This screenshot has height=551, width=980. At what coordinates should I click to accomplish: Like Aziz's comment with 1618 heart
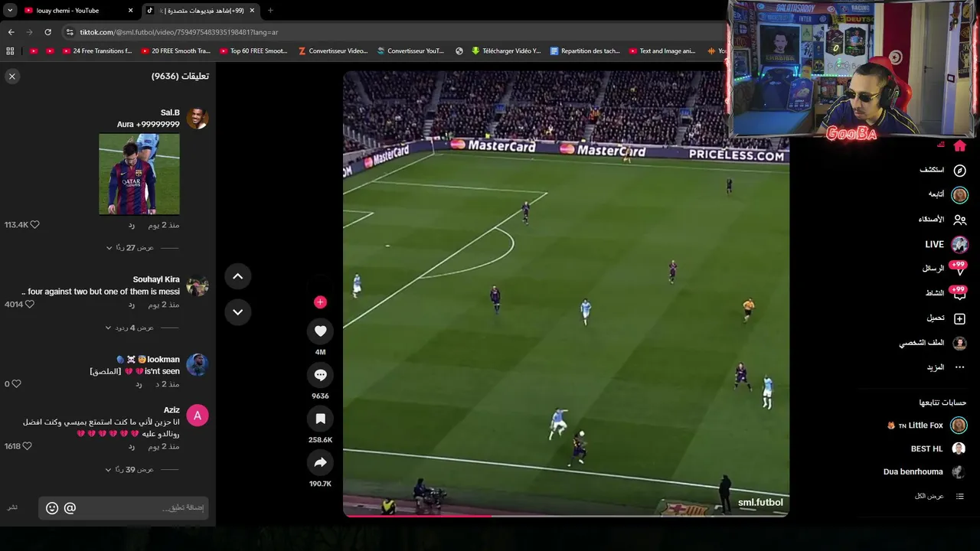coord(28,446)
